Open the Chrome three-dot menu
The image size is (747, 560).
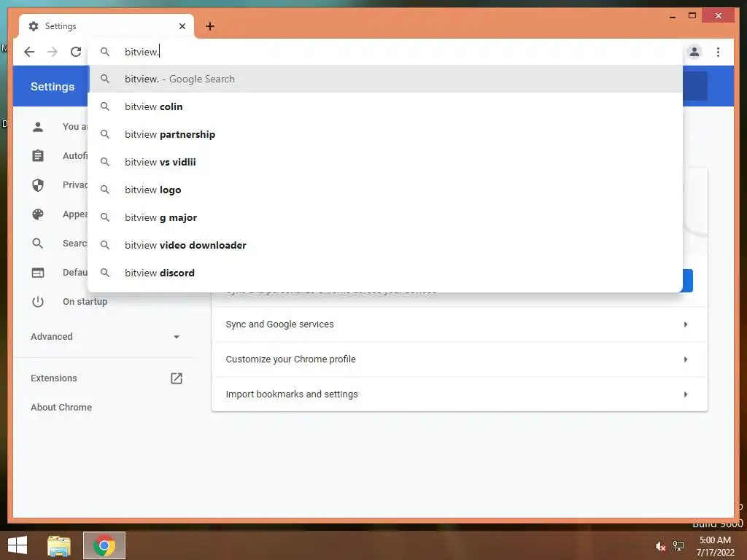coord(718,52)
